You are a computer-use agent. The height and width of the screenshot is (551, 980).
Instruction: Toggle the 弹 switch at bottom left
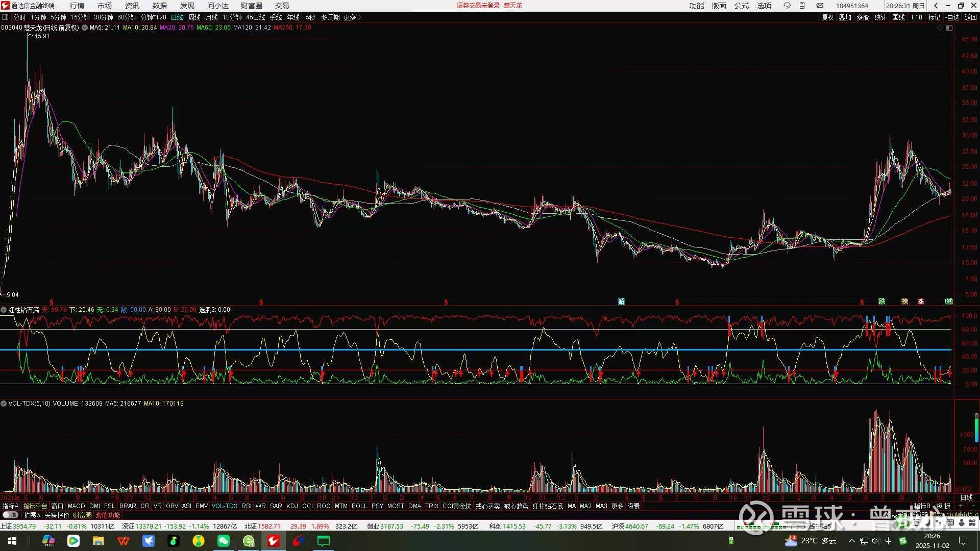click(x=10, y=515)
